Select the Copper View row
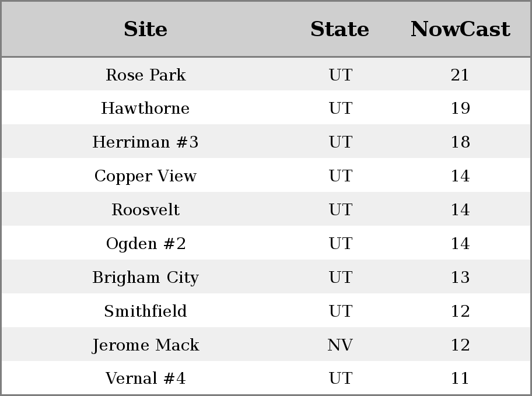Image resolution: width=532 pixels, height=396 pixels. pyautogui.click(x=266, y=175)
